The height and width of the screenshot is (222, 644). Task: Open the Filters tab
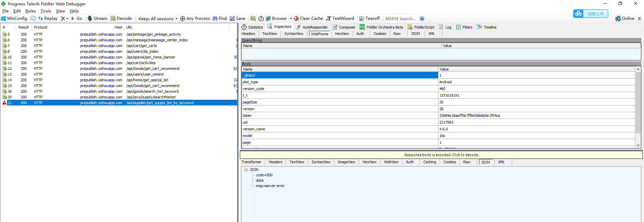(464, 27)
